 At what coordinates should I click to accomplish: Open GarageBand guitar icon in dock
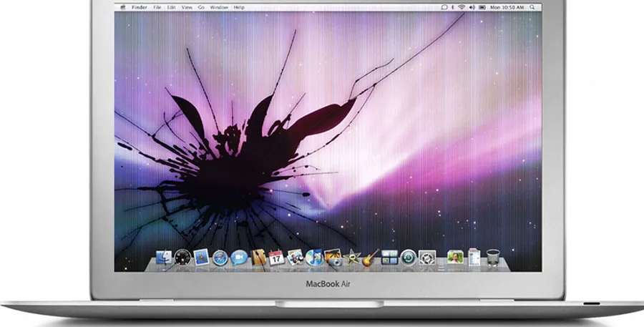tap(371, 258)
